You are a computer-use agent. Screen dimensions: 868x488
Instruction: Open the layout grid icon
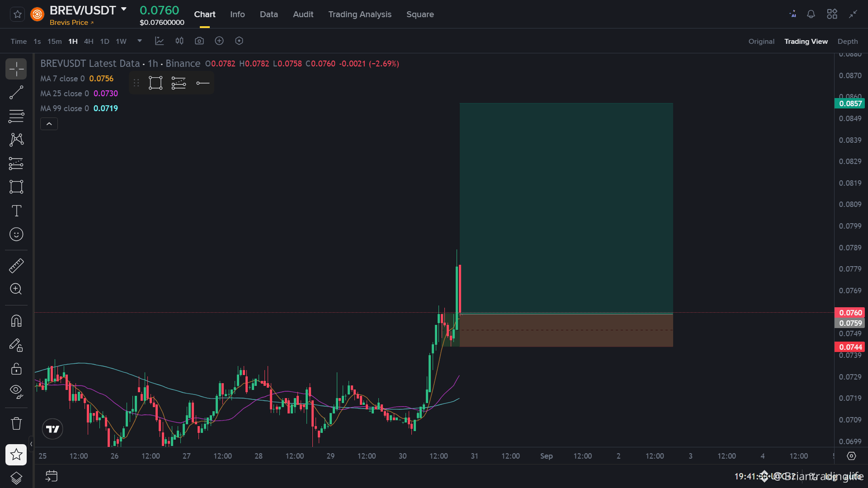tap(832, 14)
